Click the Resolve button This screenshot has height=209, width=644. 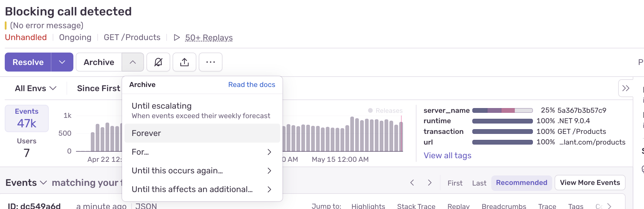tap(28, 62)
